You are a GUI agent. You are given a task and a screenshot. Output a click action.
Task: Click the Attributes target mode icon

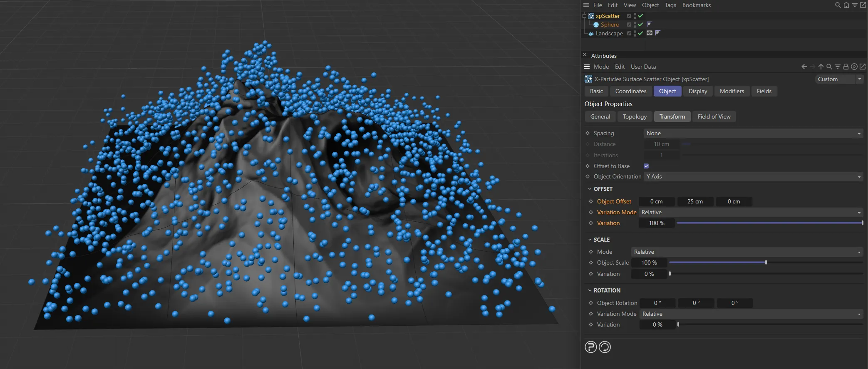[x=854, y=67]
